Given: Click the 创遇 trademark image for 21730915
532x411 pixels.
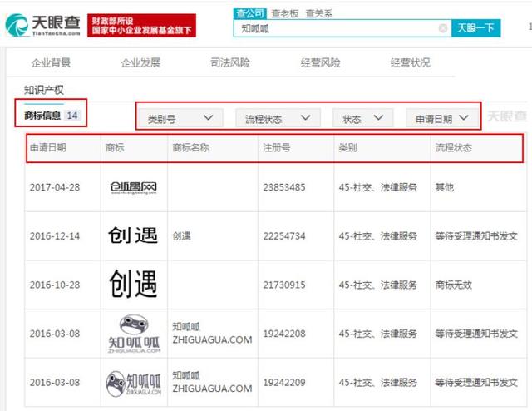Looking at the screenshot, I should coord(133,284).
